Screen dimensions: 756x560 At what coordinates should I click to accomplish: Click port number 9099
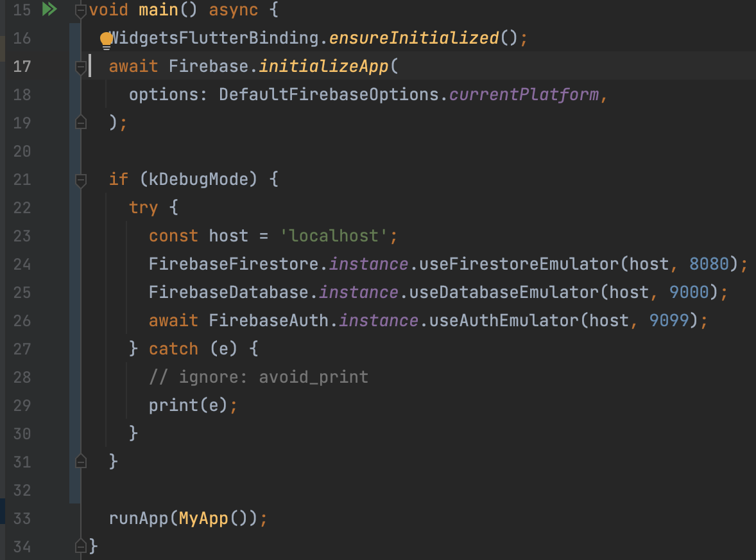669,320
